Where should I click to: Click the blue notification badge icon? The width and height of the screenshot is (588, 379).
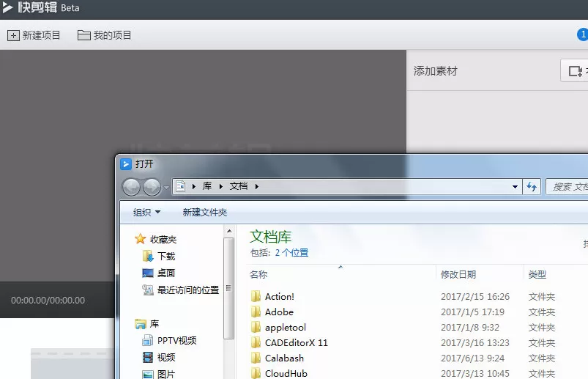(x=582, y=34)
